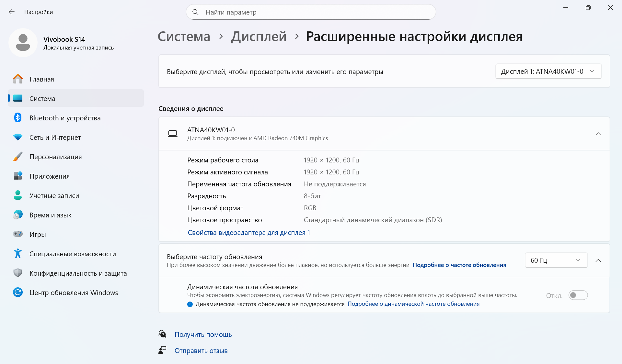Viewport: 622px width, 364px height.
Task: Click the help headset icon
Action: coord(162,334)
